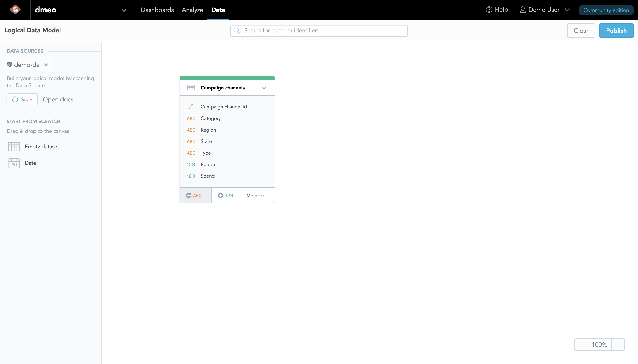Add a new ABC attribute
The width and height of the screenshot is (638, 364).
tap(195, 195)
